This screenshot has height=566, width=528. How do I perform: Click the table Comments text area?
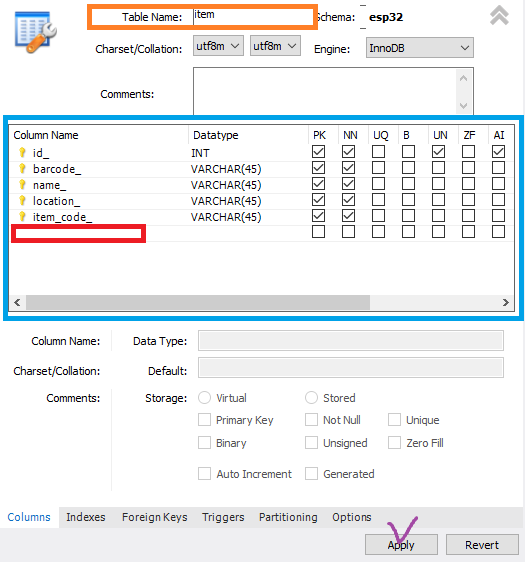pos(325,91)
